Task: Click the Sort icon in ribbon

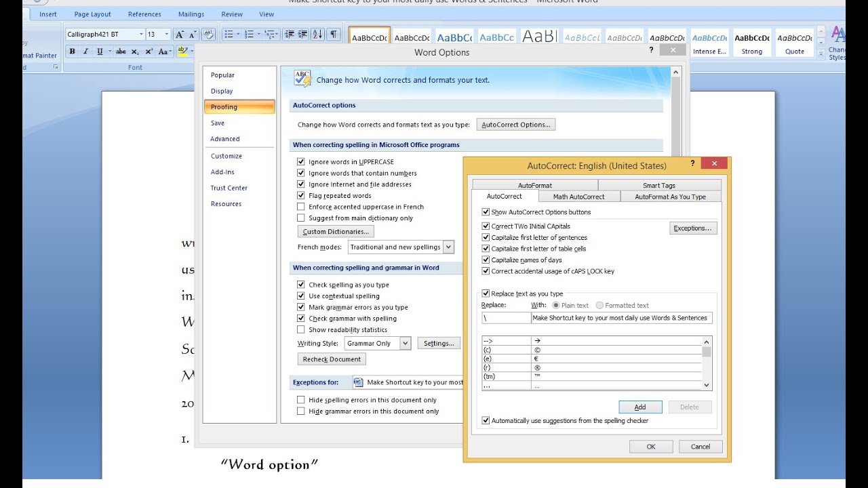Action: click(x=317, y=35)
